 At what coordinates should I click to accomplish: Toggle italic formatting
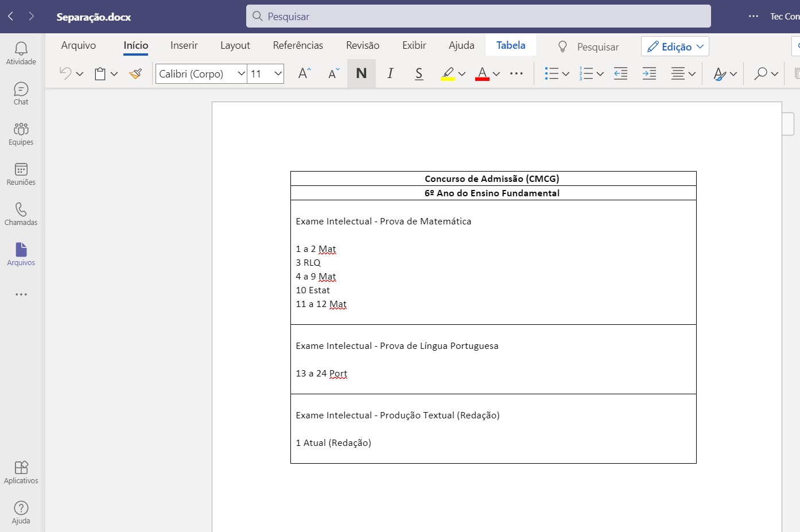coord(390,73)
